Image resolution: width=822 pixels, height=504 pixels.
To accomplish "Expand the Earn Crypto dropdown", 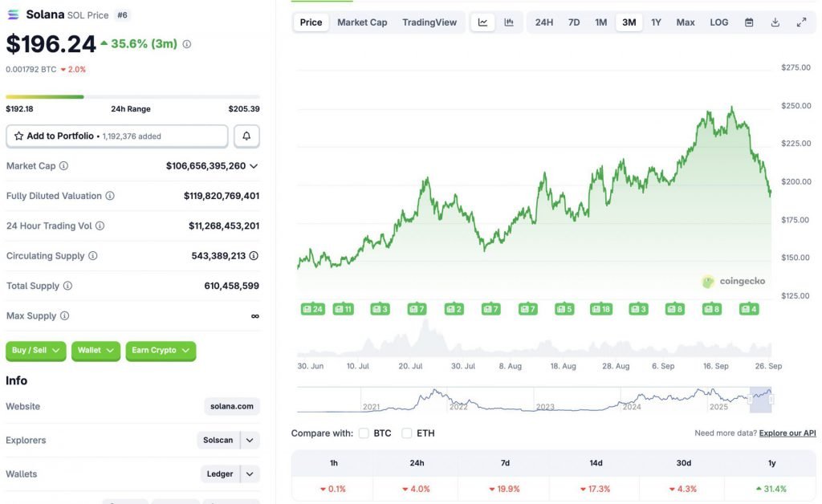I will pos(161,351).
